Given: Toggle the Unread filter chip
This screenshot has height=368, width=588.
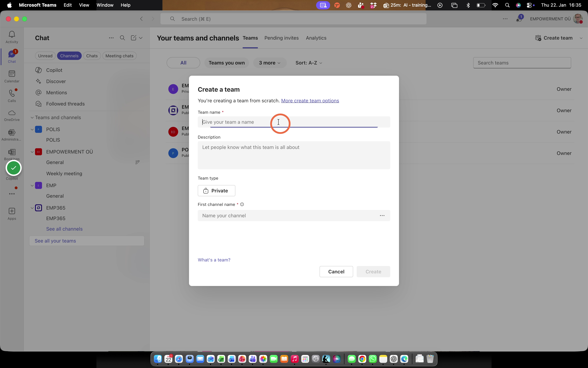Looking at the screenshot, I should tap(45, 56).
